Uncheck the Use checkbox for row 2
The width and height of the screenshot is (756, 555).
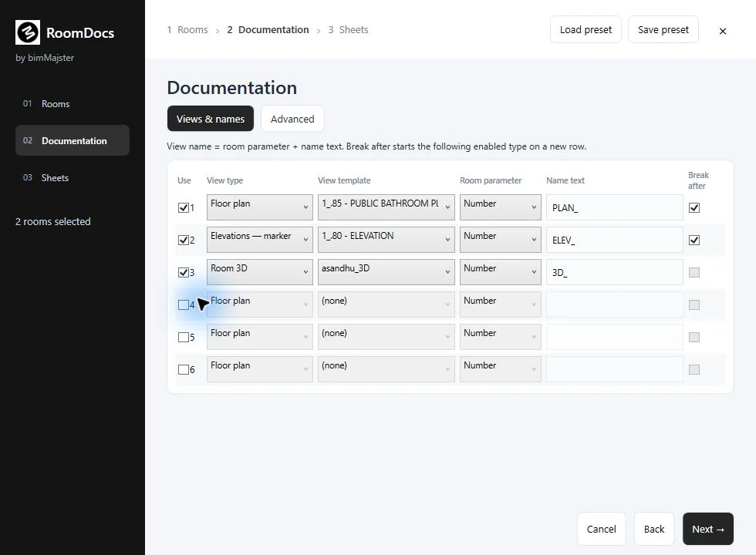click(x=184, y=240)
